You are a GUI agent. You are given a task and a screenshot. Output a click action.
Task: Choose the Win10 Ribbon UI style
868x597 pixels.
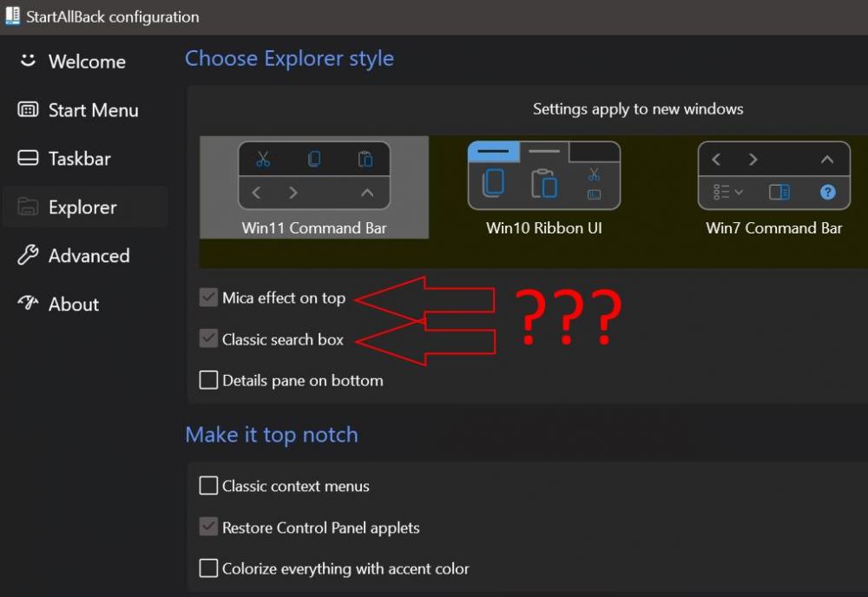click(543, 187)
